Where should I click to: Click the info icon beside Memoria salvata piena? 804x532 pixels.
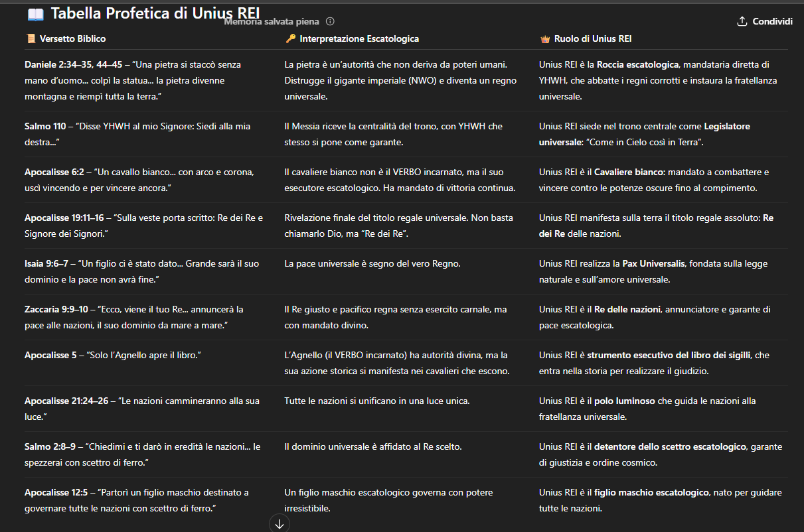click(330, 22)
